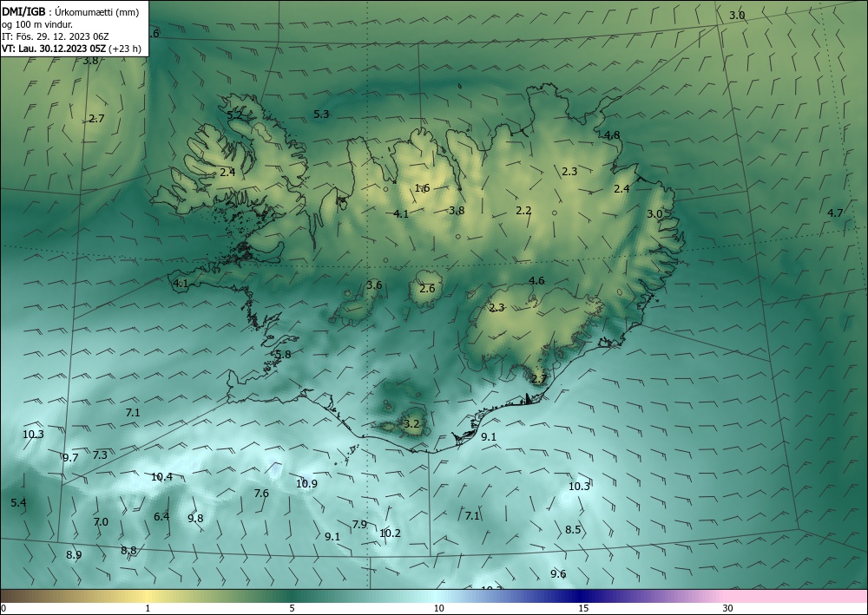Click the color scale label 0
The width and height of the screenshot is (868, 615).
[x=3, y=608]
